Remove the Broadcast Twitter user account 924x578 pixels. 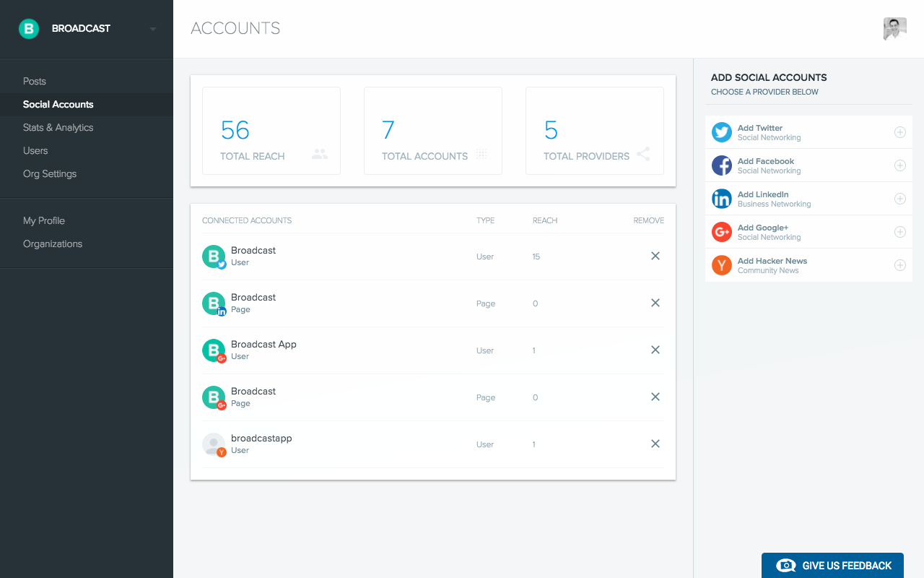[x=655, y=256]
